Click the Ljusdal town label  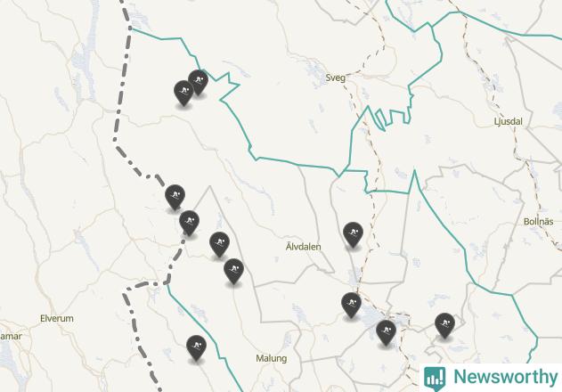508,121
